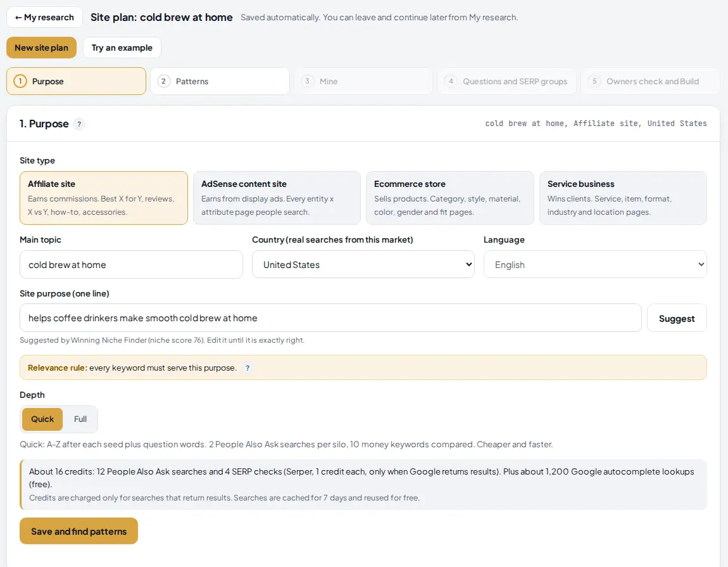This screenshot has width=728, height=567.
Task: Click the 'About 16 credits' cost note
Action: pyautogui.click(x=361, y=478)
